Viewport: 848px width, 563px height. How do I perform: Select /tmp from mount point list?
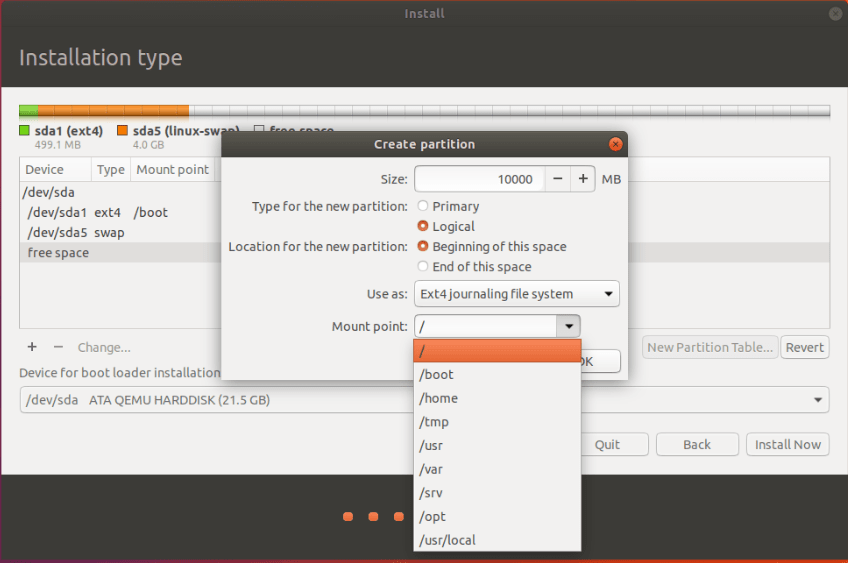coord(497,422)
